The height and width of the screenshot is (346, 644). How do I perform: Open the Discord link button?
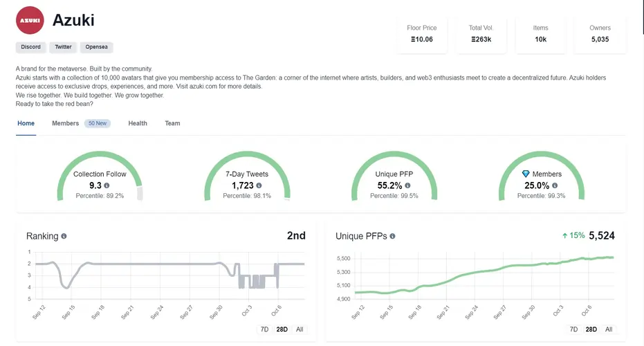(x=31, y=47)
